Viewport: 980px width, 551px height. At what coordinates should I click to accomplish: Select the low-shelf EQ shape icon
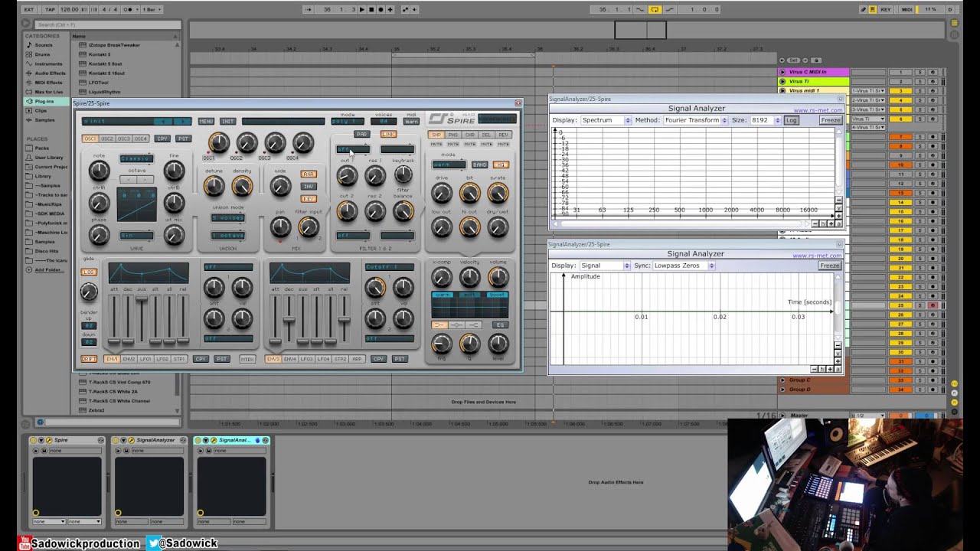click(x=439, y=325)
